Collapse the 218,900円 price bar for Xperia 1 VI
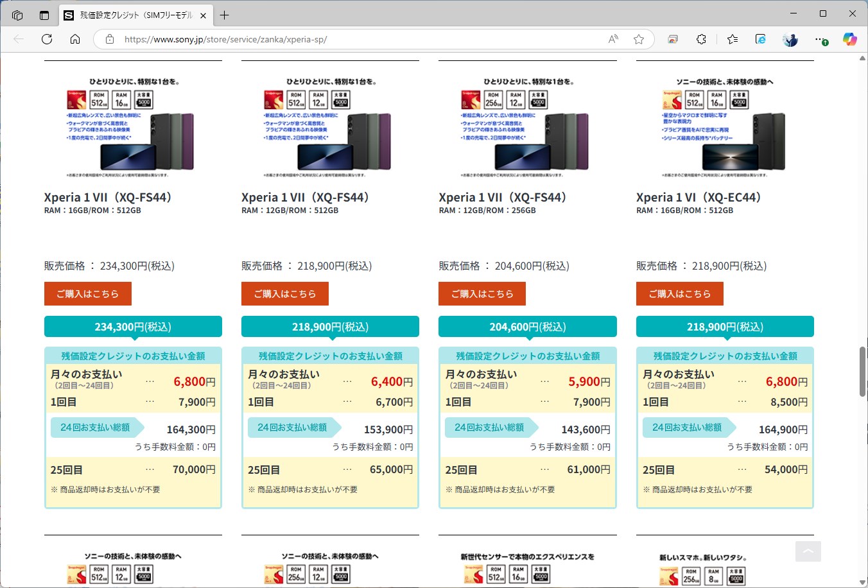 tap(724, 326)
